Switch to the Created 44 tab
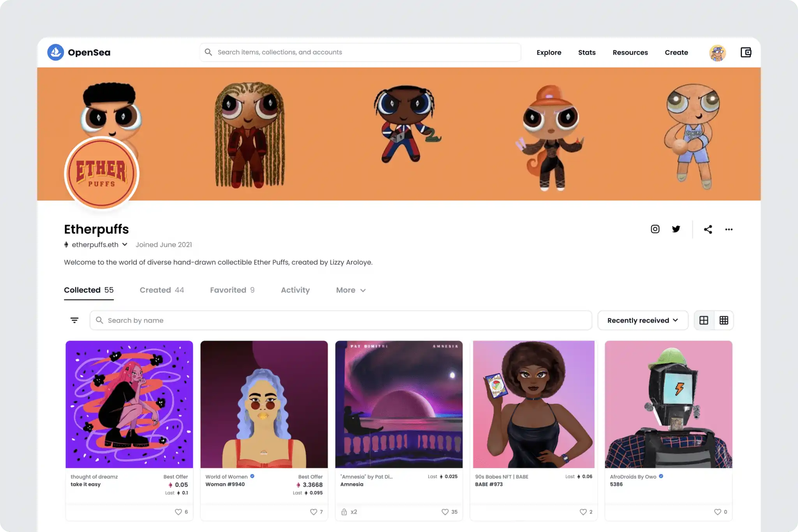The height and width of the screenshot is (532, 798). [162, 290]
